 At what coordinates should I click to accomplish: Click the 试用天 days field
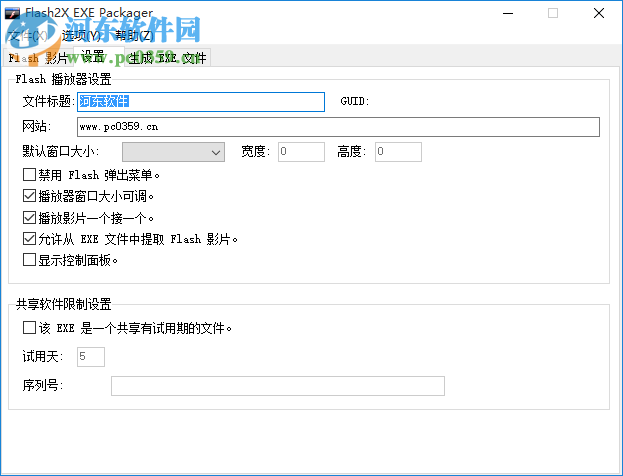(91, 357)
